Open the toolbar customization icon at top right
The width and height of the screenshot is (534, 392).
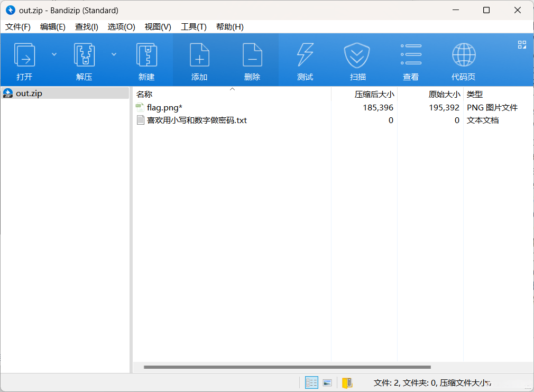[521, 45]
